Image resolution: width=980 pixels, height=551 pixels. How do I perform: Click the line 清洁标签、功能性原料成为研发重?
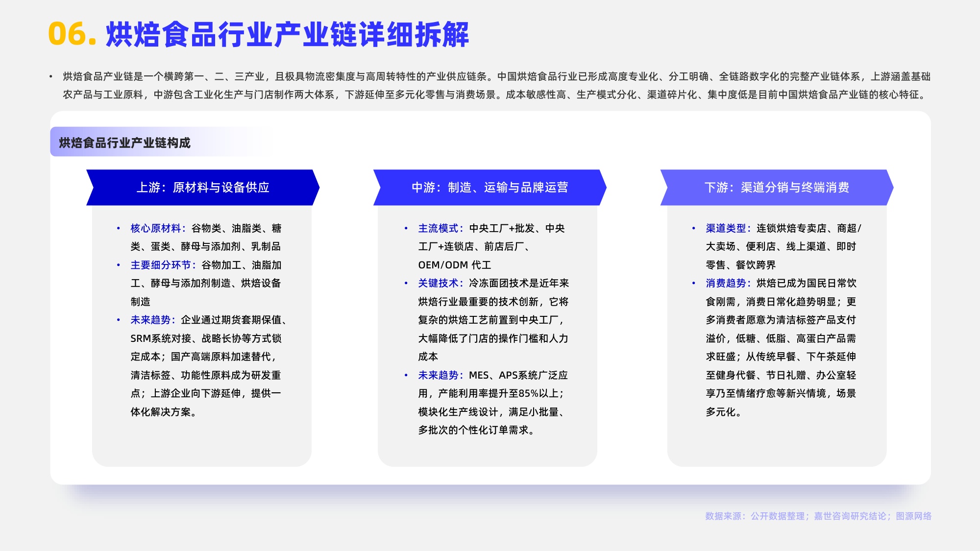[x=206, y=375]
